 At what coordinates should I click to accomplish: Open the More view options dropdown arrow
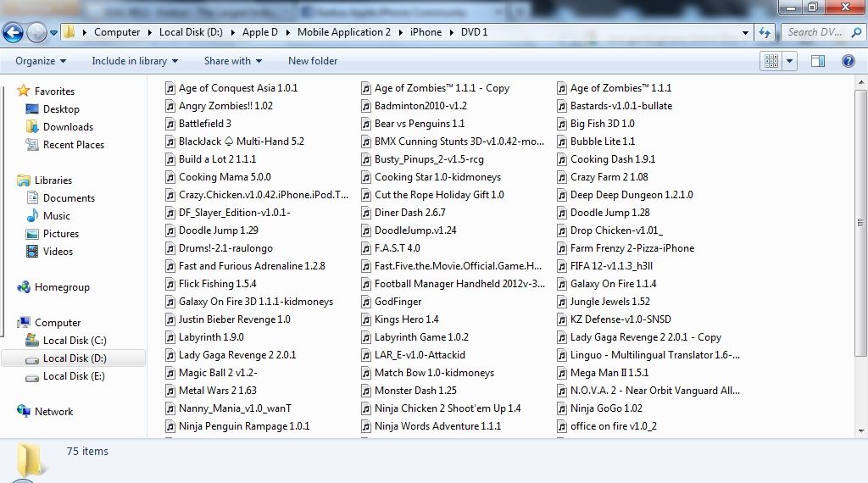[x=790, y=61]
